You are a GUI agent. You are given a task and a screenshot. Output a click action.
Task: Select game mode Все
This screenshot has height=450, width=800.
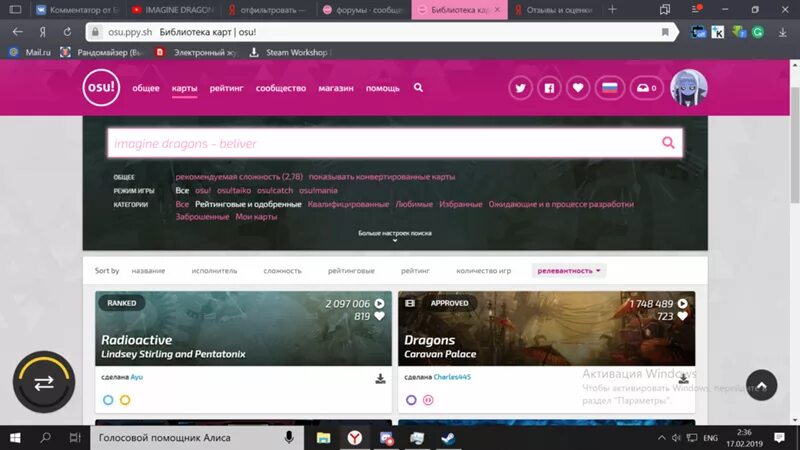182,190
